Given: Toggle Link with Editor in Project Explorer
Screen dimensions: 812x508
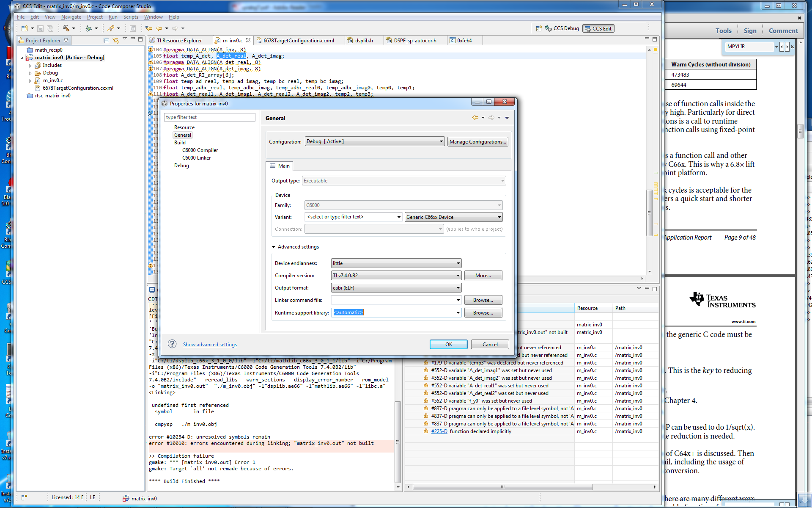Looking at the screenshot, I should (x=116, y=41).
